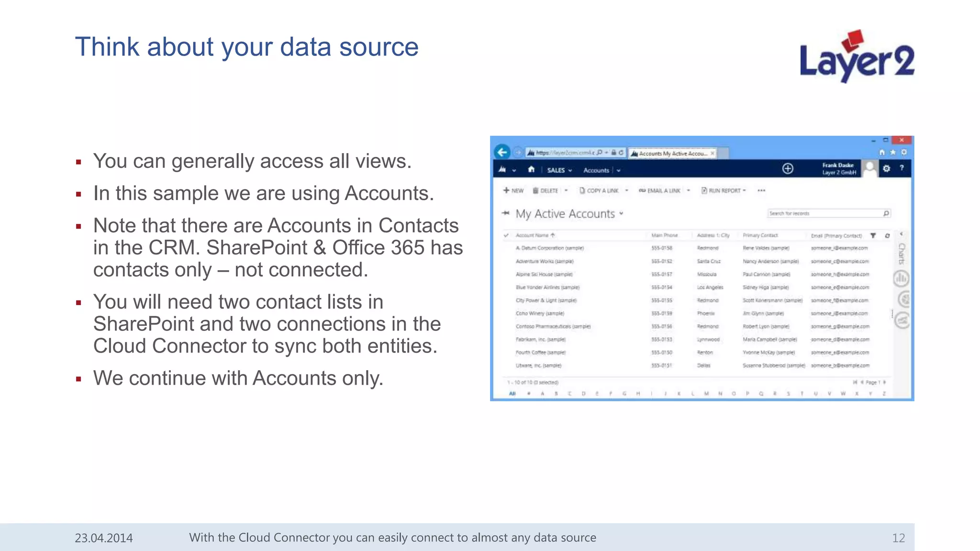Open browser favorites star icon
The width and height of the screenshot is (980, 551).
[893, 152]
